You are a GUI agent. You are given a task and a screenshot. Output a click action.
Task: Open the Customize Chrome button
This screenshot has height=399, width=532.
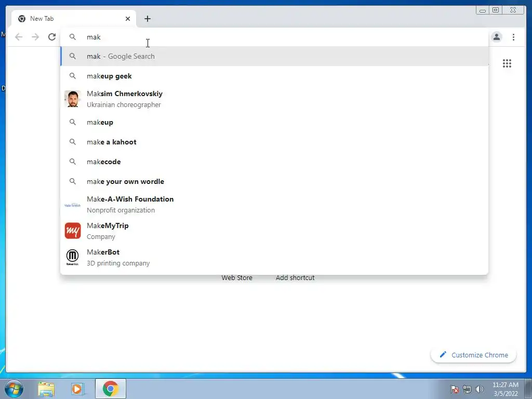[x=474, y=355]
